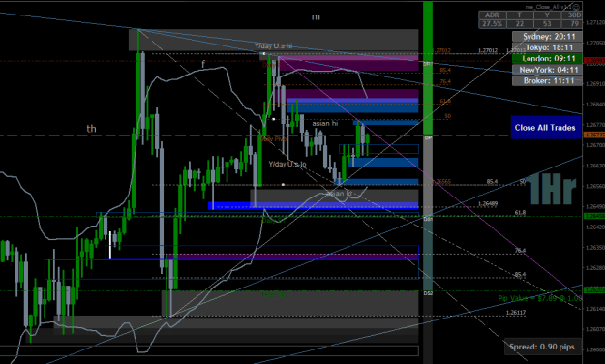Screen dimensions: 605x364
Task: Click 1.26630 on the price scale
Action: 595,166
